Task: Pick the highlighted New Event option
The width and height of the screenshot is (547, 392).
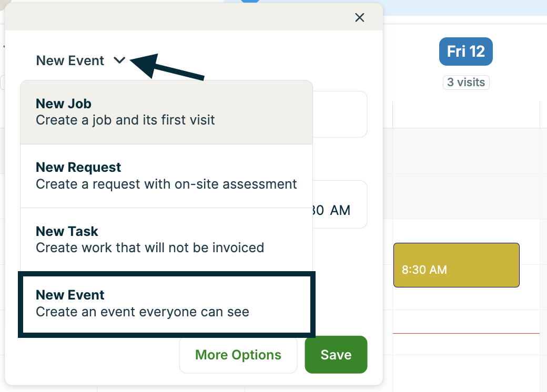Action: point(166,303)
